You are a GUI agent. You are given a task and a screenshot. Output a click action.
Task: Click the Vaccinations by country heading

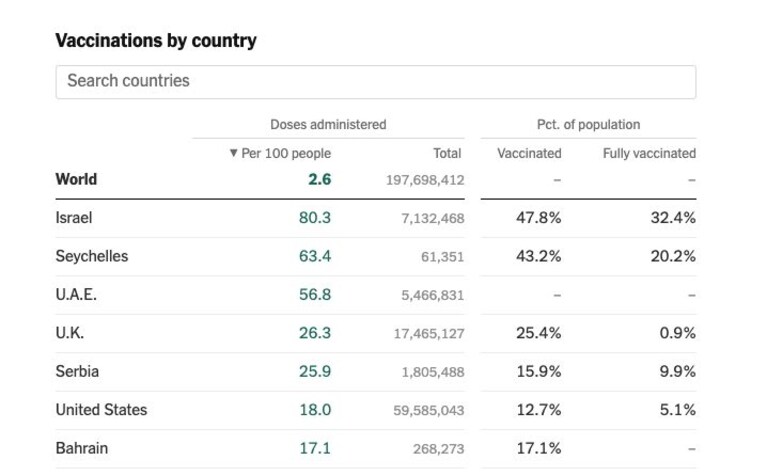(156, 41)
